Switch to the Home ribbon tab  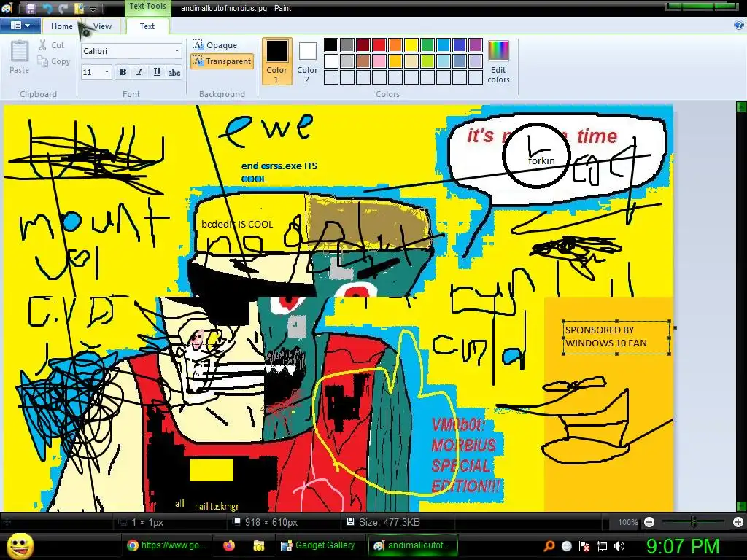tap(62, 26)
